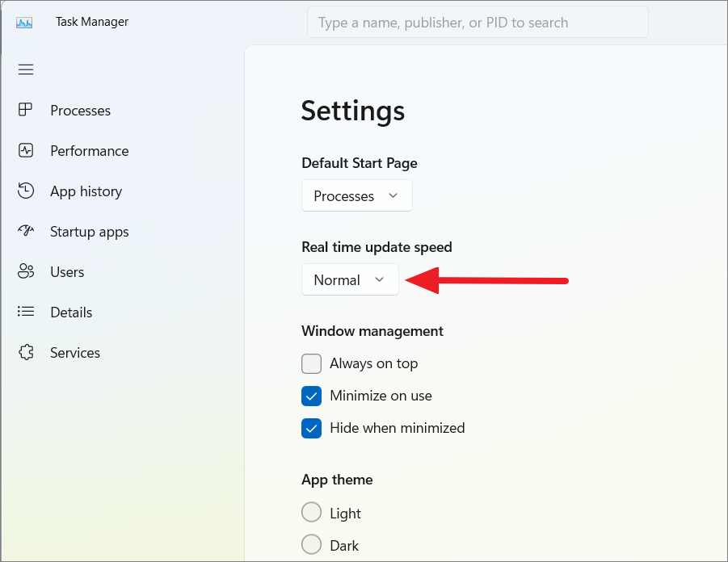728x562 pixels.
Task: Click the App history clock icon
Action: click(26, 191)
